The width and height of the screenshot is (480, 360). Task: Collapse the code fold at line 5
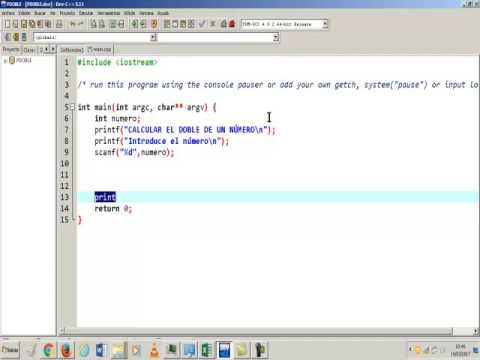click(x=72, y=107)
